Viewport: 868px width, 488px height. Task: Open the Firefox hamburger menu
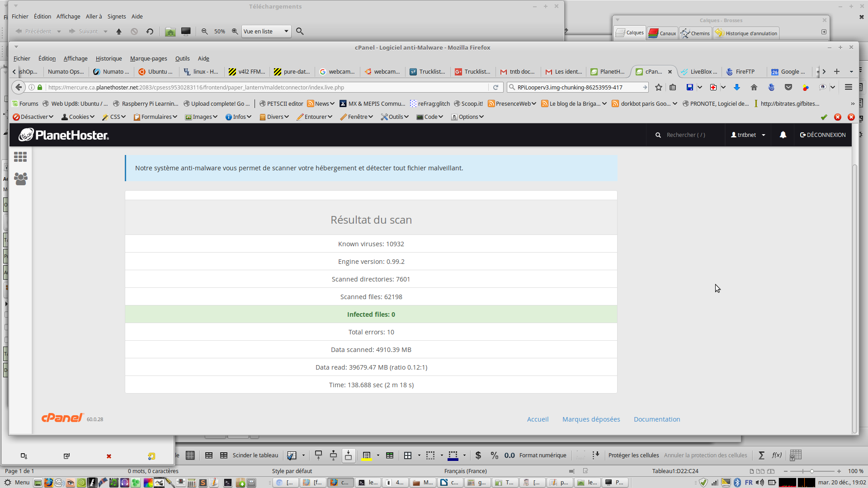click(x=849, y=87)
